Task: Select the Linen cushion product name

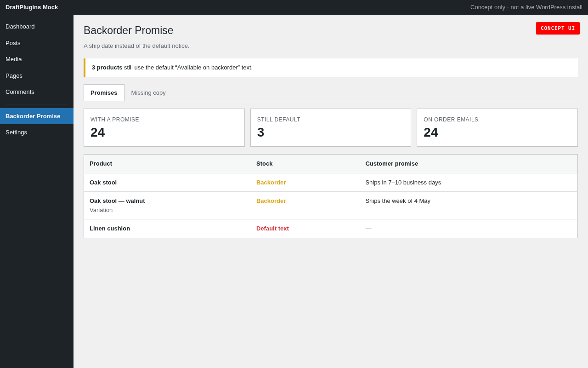Action: click(110, 229)
